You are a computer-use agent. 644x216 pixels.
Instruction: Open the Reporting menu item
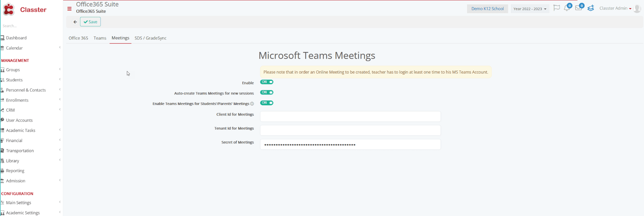coord(15,171)
